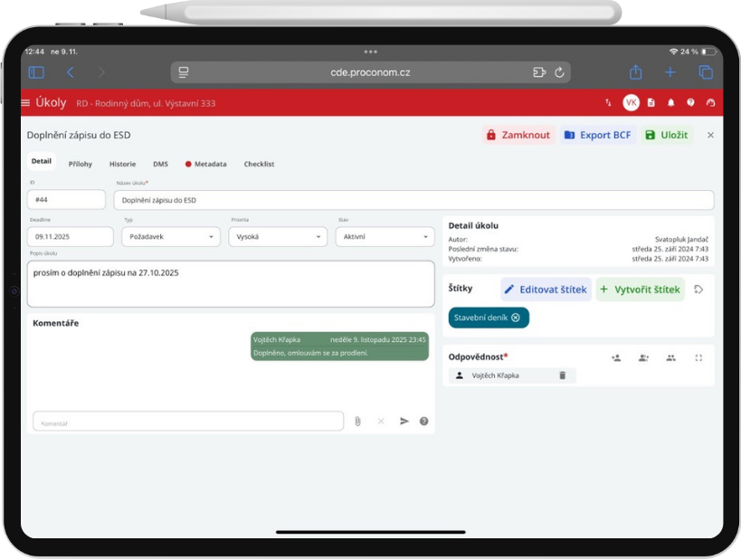Viewport: 741px width, 560px height.
Task: Open the VK user avatar menu
Action: [x=631, y=103]
